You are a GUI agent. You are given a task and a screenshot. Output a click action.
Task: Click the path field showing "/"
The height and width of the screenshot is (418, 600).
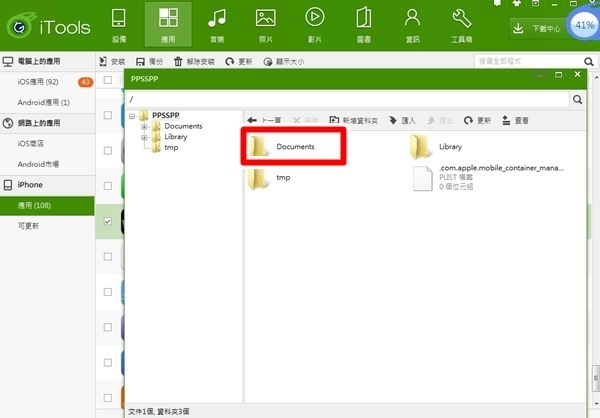pos(347,100)
